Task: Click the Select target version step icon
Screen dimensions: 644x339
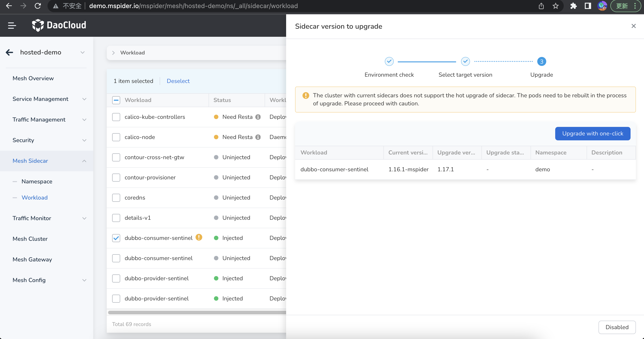Action: [x=465, y=61]
